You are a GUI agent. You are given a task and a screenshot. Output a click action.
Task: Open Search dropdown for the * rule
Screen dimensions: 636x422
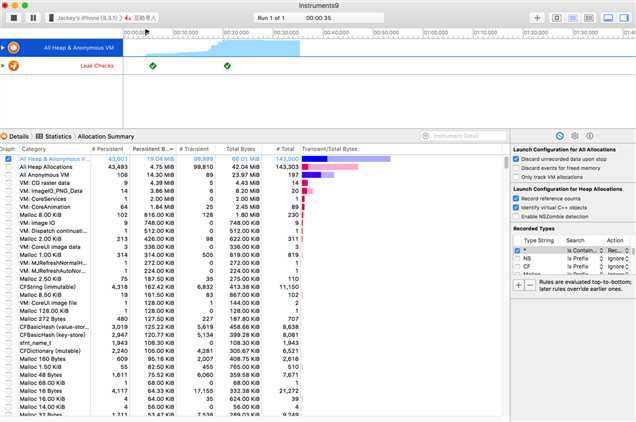[x=584, y=251]
